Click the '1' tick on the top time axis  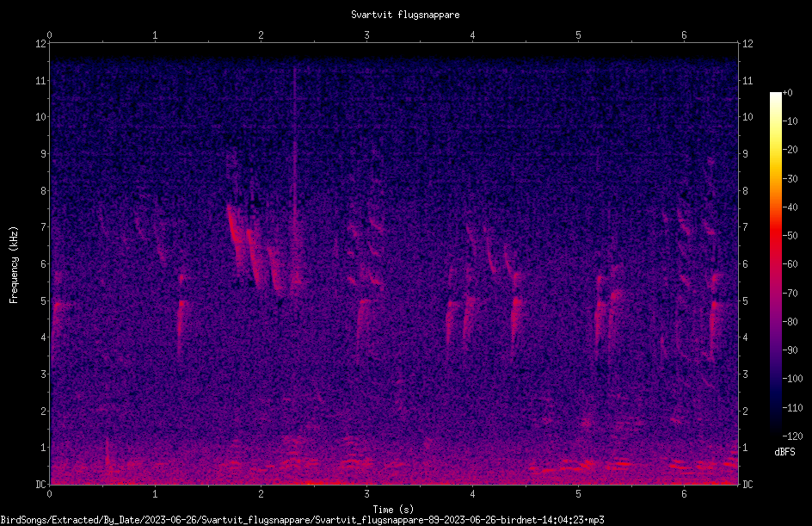tap(155, 35)
